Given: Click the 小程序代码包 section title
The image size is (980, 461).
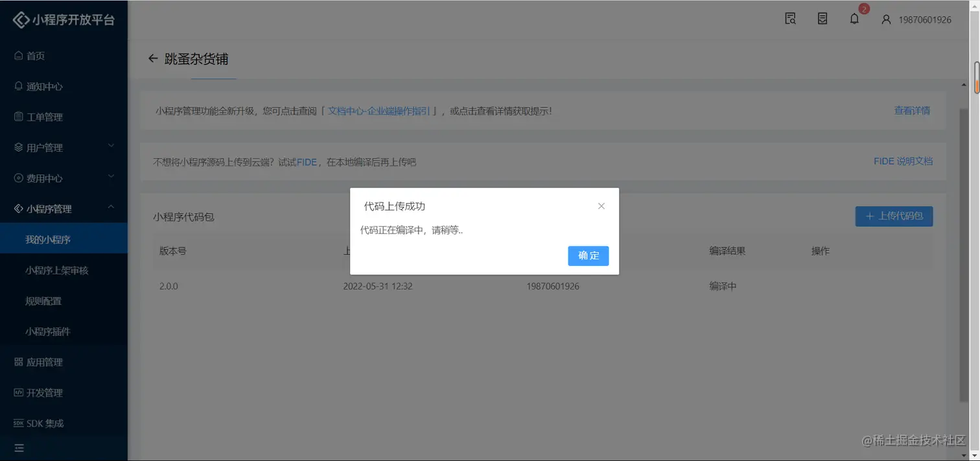Looking at the screenshot, I should [183, 217].
